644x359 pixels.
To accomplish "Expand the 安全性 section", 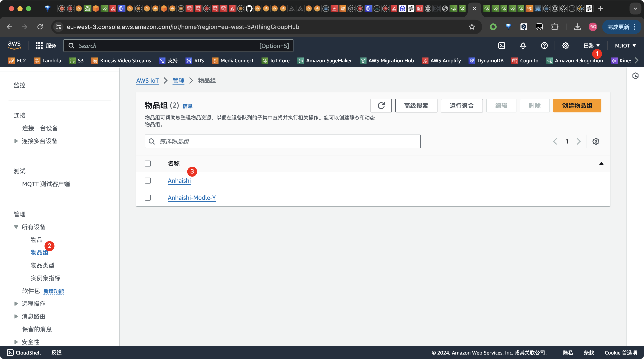I will point(16,342).
